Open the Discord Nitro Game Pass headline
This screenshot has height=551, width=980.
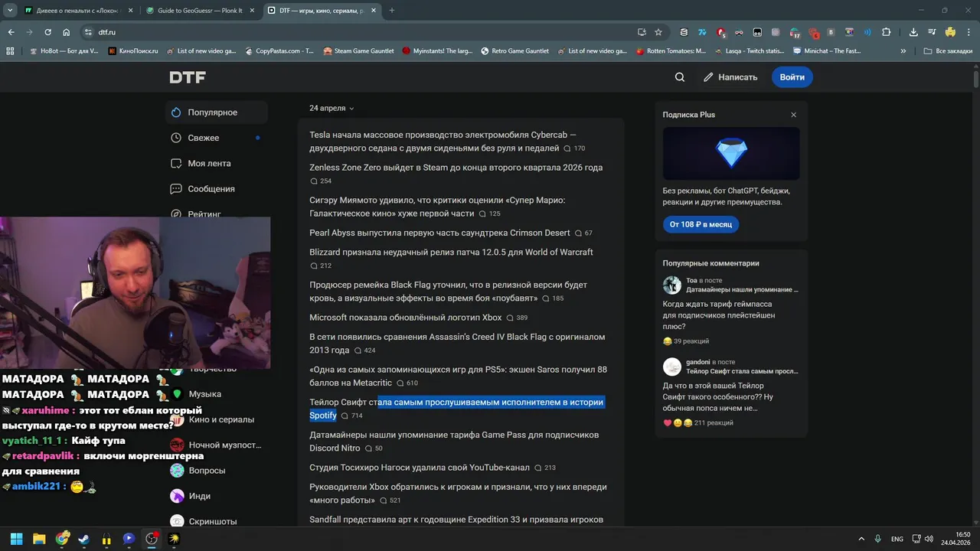(x=454, y=441)
